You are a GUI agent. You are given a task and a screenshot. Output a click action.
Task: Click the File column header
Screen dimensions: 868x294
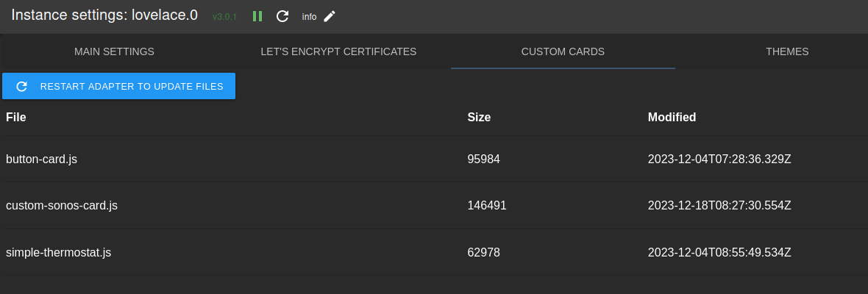[x=16, y=117]
